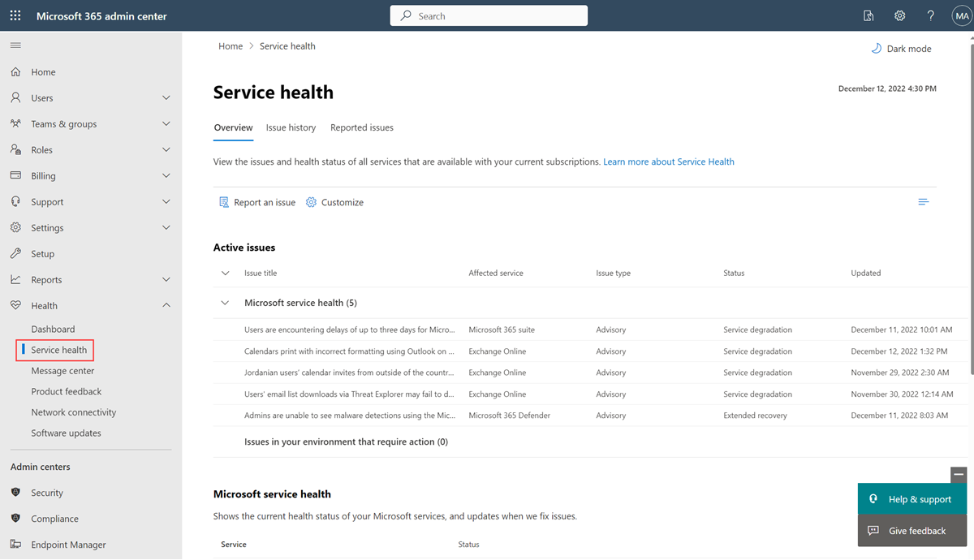Viewport: 974px width, 560px height.
Task: Click 'Extended recovery' status cell
Action: (x=755, y=416)
